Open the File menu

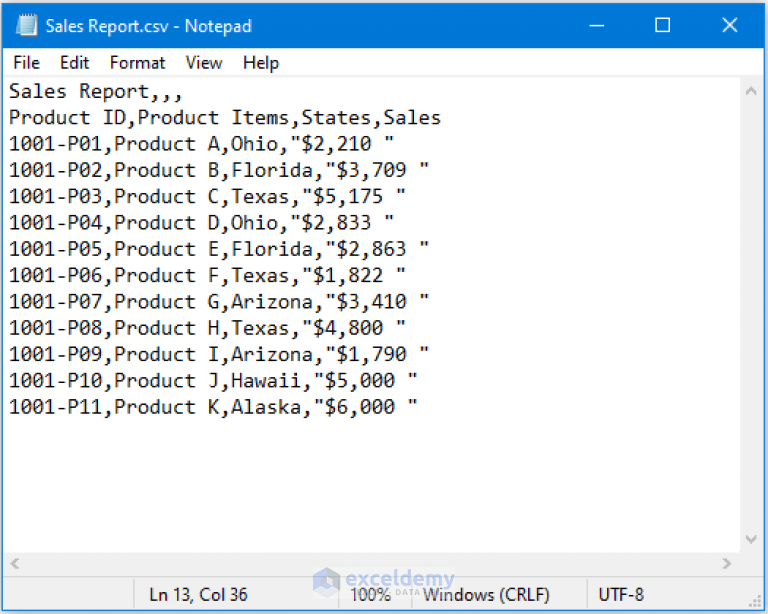pos(26,63)
